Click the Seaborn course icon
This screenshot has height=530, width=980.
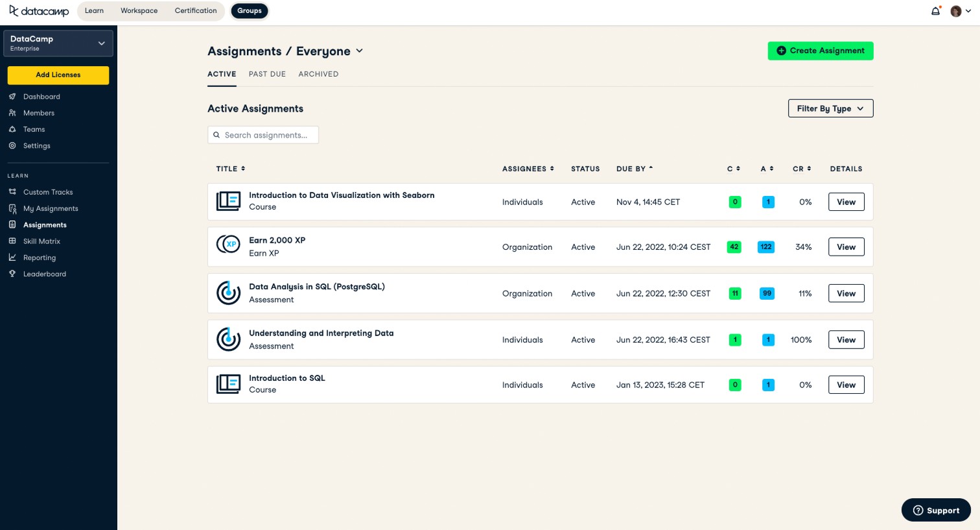tap(228, 201)
